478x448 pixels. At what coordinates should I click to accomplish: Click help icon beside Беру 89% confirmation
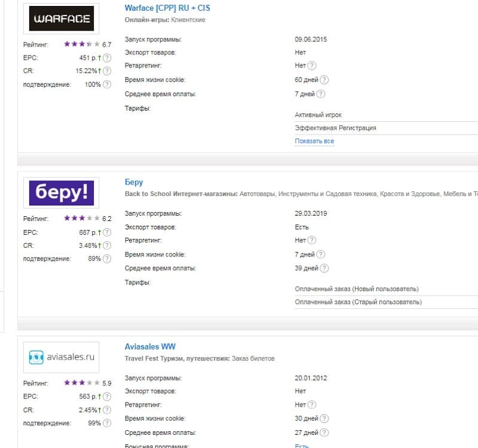pos(107,259)
